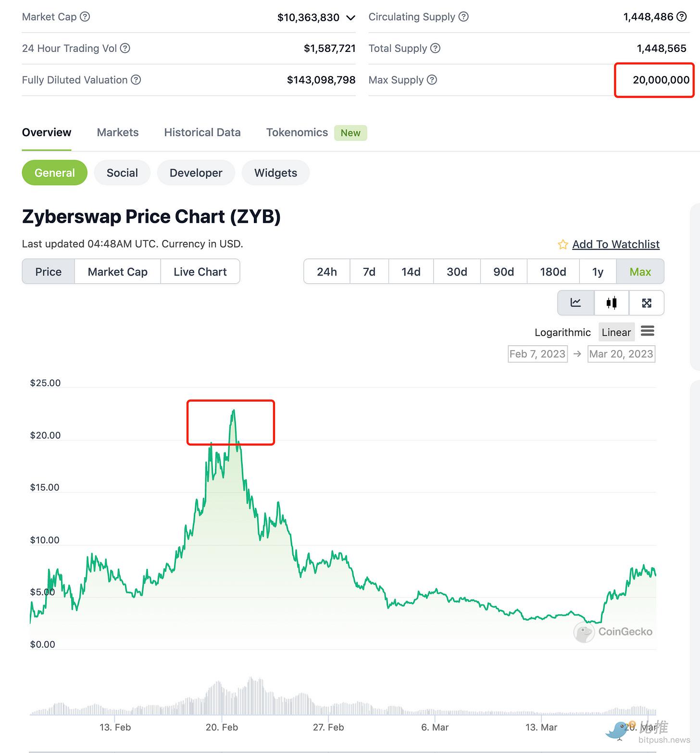Expand the Market Cap chevron dropdown
This screenshot has height=753, width=700.
coord(351,18)
